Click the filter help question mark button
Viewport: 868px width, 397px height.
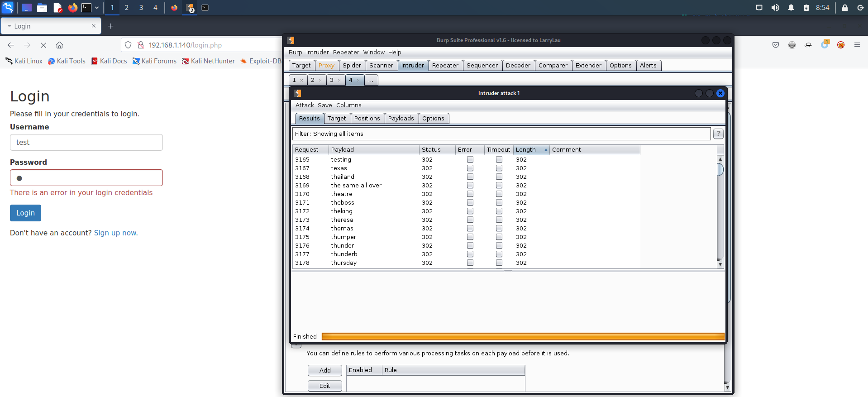point(718,134)
